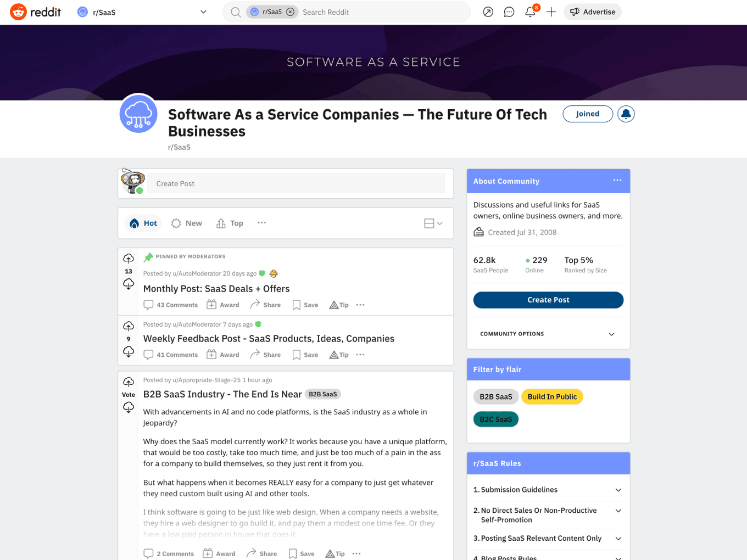
Task: Toggle notification bell next to Joined button
Action: tap(626, 114)
